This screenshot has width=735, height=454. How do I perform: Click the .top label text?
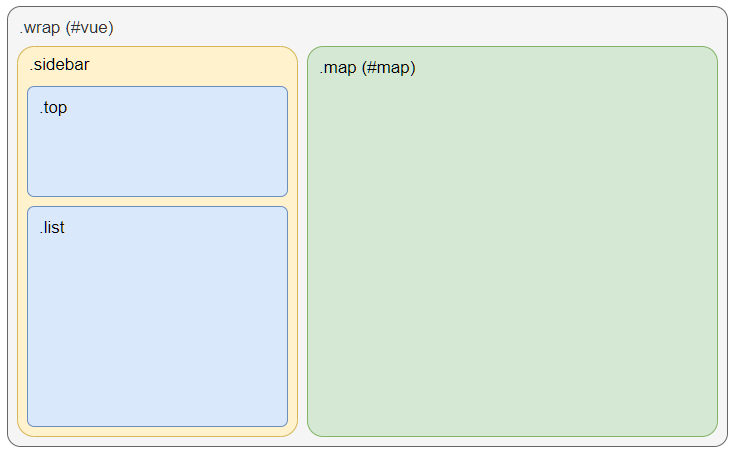pos(53,107)
